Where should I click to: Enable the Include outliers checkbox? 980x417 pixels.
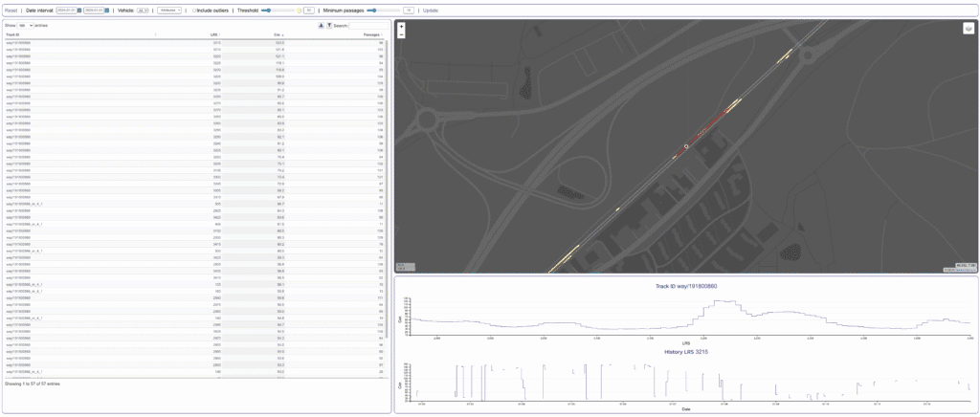(x=194, y=10)
